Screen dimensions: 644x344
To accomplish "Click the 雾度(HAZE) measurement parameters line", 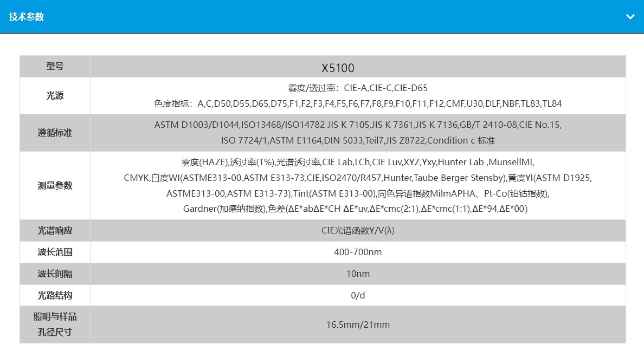I will coord(358,162).
